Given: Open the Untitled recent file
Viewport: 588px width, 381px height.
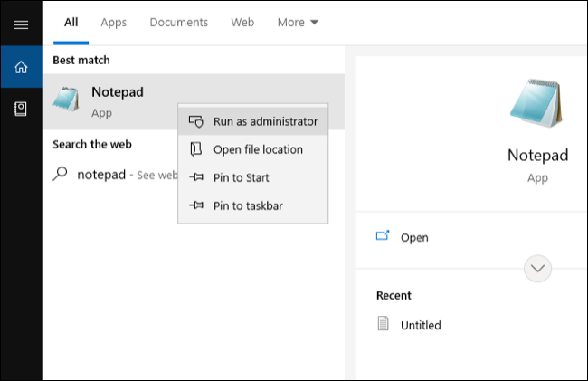Looking at the screenshot, I should coord(420,325).
